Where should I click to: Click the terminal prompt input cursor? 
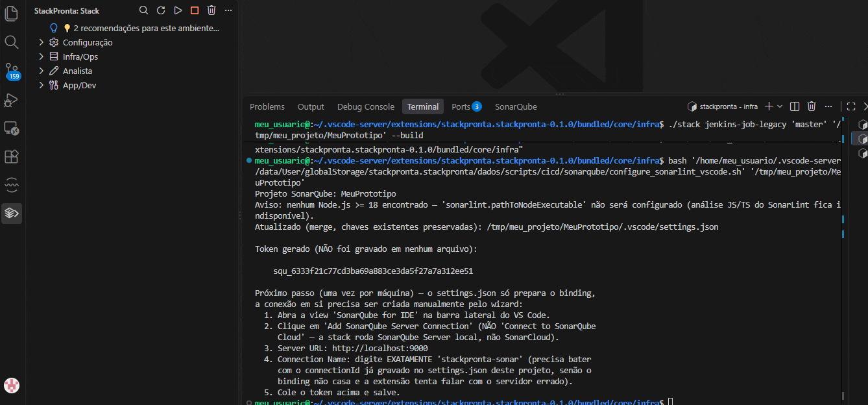(670, 402)
